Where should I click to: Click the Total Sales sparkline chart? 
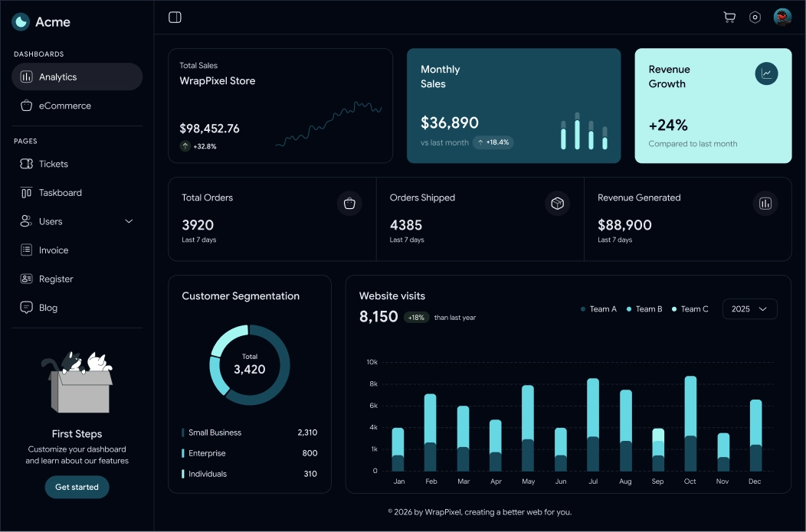(x=329, y=124)
